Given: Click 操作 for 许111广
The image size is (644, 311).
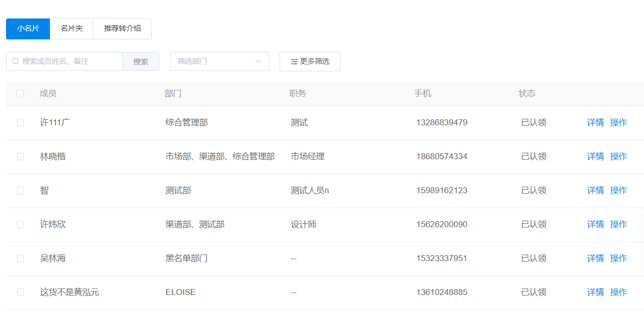Looking at the screenshot, I should (x=619, y=122).
